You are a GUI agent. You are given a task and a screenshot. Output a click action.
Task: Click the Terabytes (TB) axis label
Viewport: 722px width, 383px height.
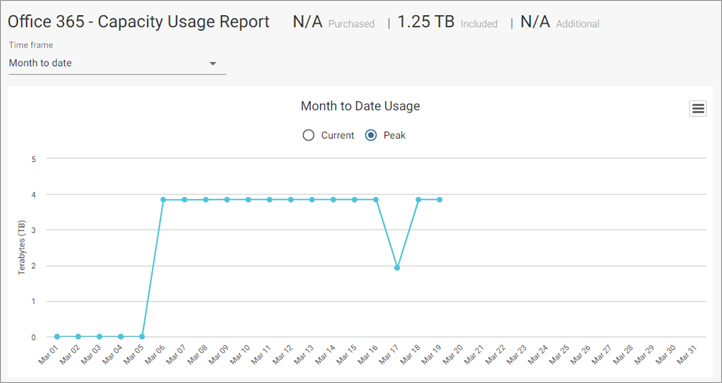22,248
